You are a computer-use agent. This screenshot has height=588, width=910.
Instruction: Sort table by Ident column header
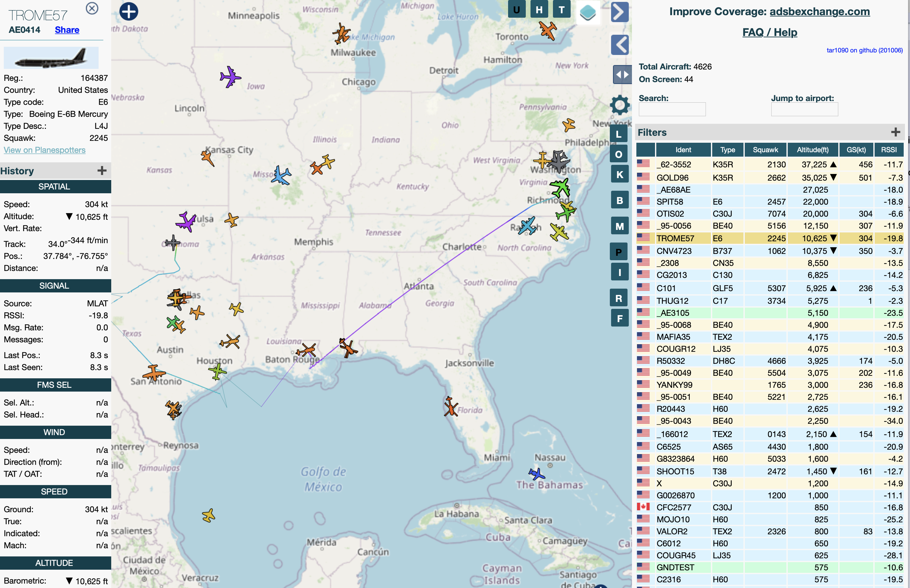point(683,150)
